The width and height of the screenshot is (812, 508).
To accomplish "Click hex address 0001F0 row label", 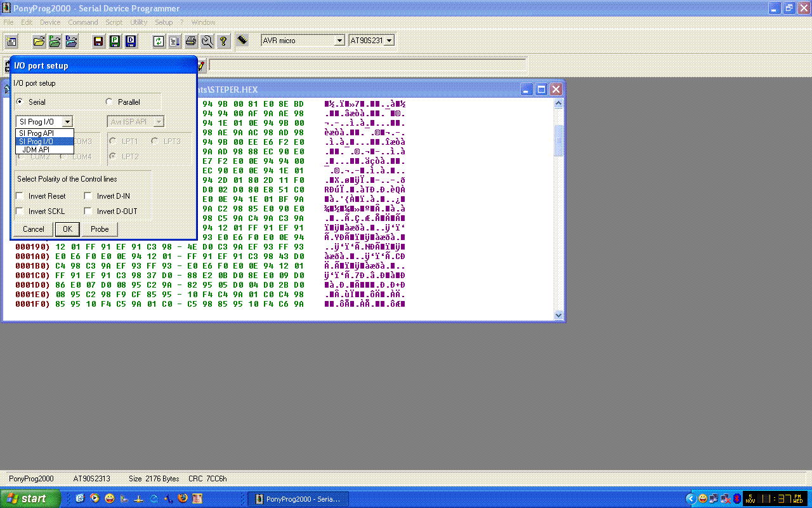I will coord(33,304).
